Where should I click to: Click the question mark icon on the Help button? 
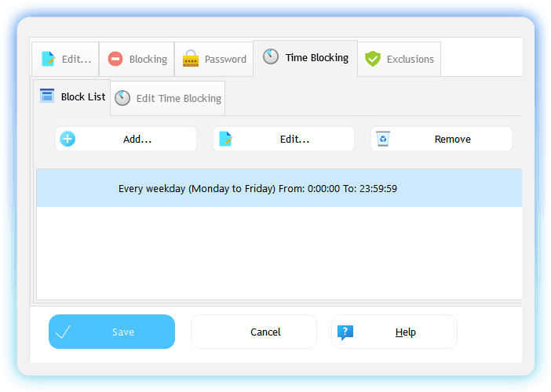point(345,332)
